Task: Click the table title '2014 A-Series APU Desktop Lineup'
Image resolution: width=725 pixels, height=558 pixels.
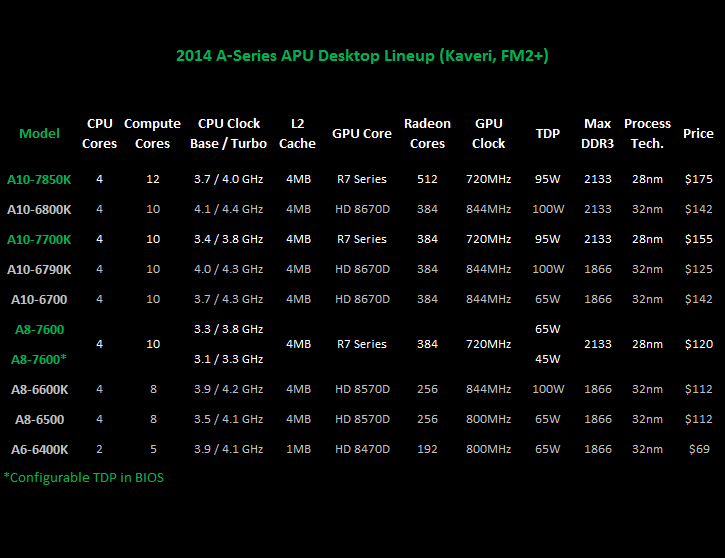Action: (x=362, y=56)
